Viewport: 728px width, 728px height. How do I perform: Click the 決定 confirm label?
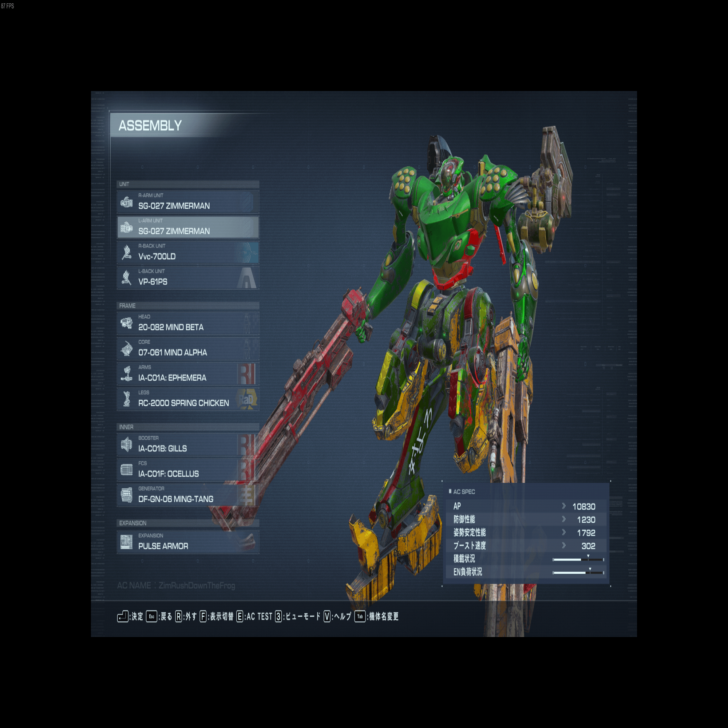point(137,617)
